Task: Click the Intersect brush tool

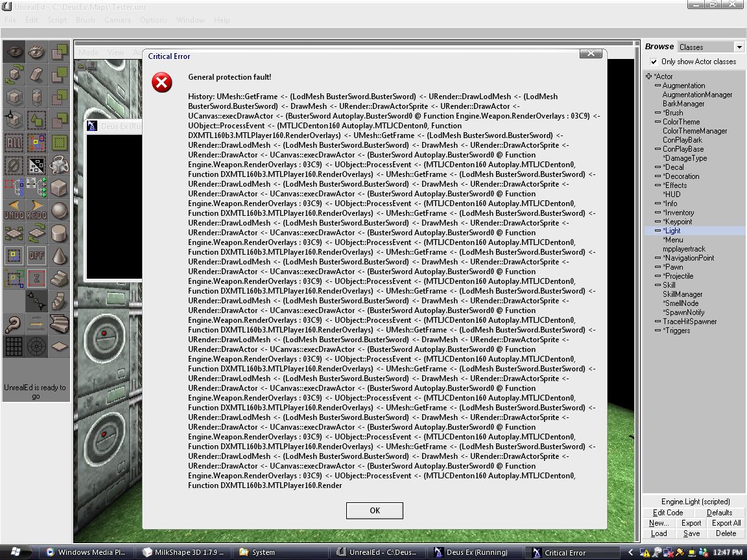Action: coord(60,97)
